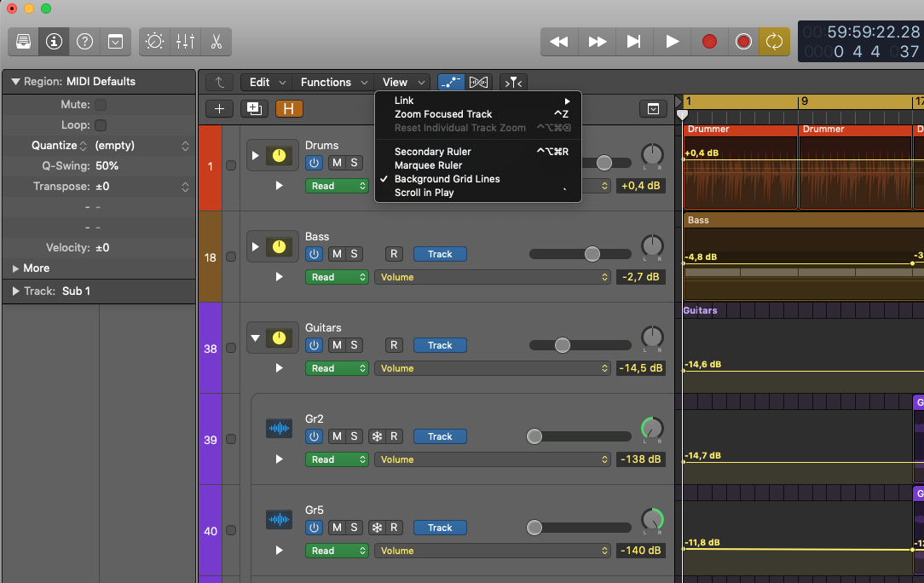Viewport: 924px width, 583px height.
Task: Adjust the Guitars track volume slider
Action: point(580,345)
